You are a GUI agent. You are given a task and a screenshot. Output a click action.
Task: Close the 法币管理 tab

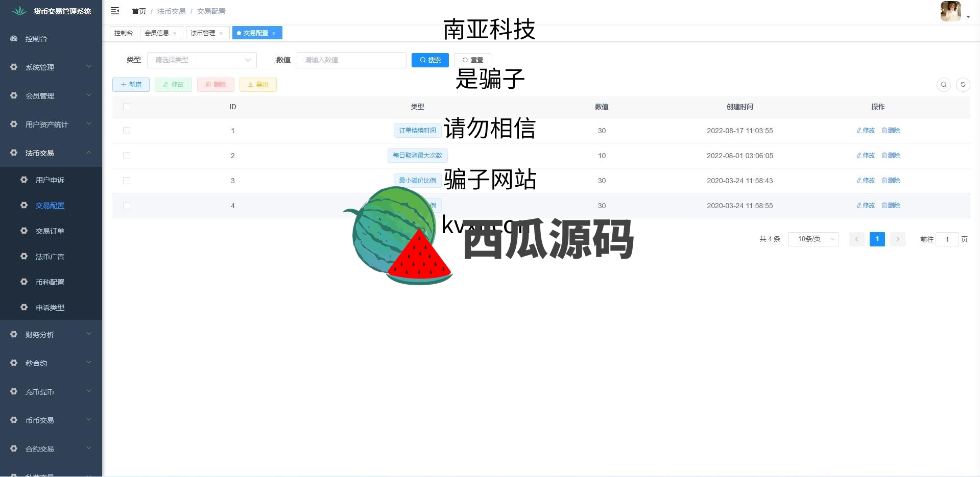(221, 33)
